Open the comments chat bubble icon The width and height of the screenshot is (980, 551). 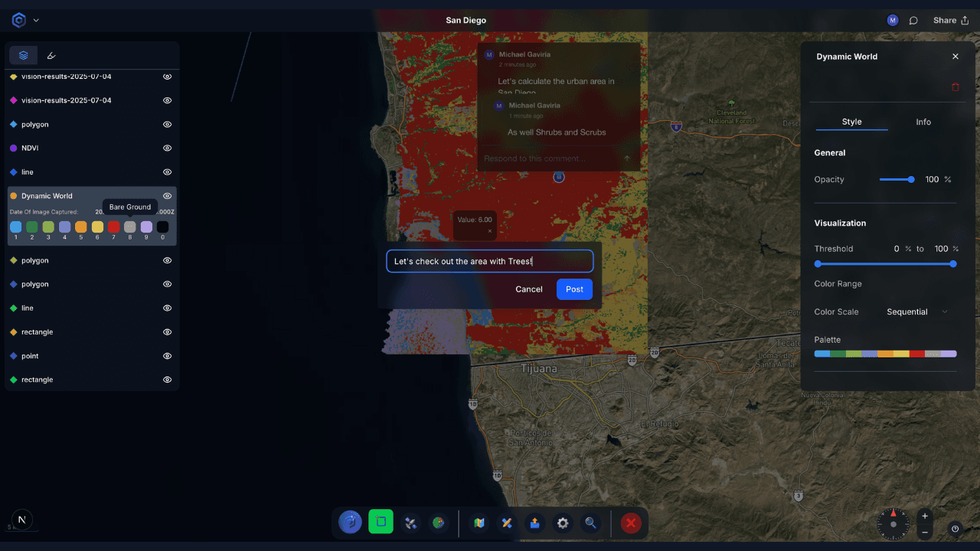click(913, 21)
